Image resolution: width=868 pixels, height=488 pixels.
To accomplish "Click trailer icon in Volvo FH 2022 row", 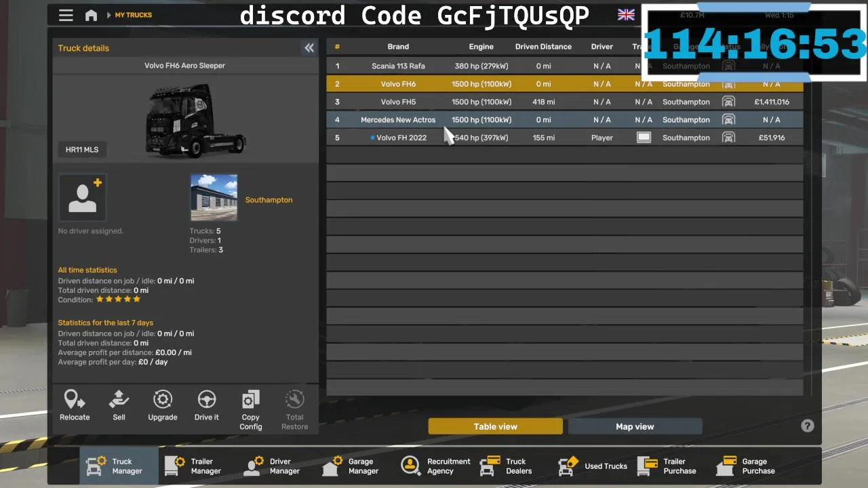I will click(644, 138).
